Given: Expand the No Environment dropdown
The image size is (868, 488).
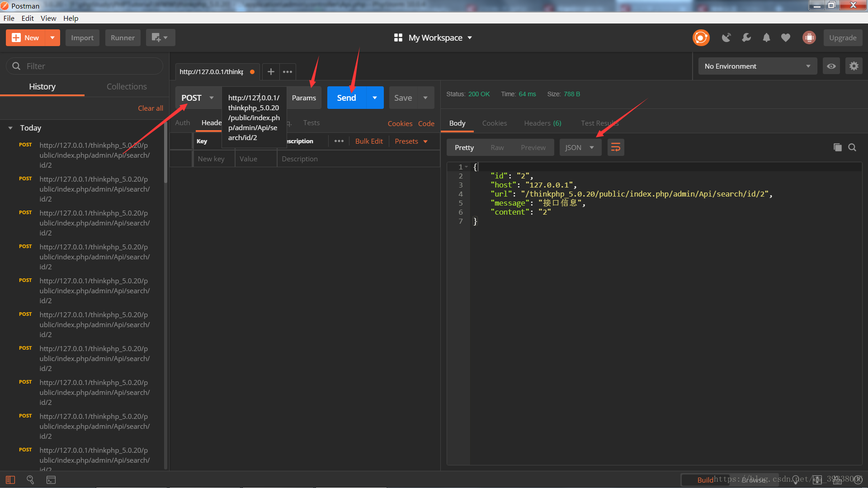Looking at the screenshot, I should 757,66.
